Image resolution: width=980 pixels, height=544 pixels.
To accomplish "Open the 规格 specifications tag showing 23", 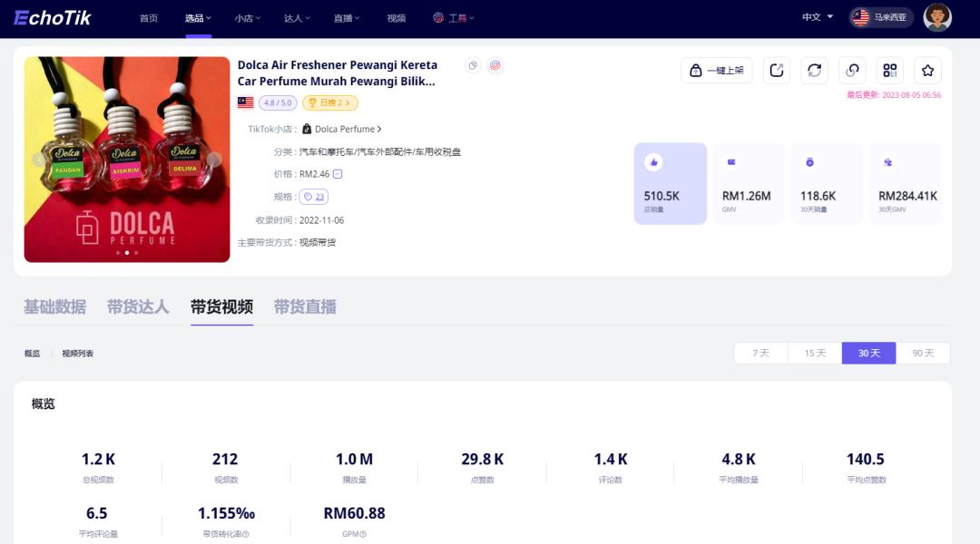I will [314, 197].
